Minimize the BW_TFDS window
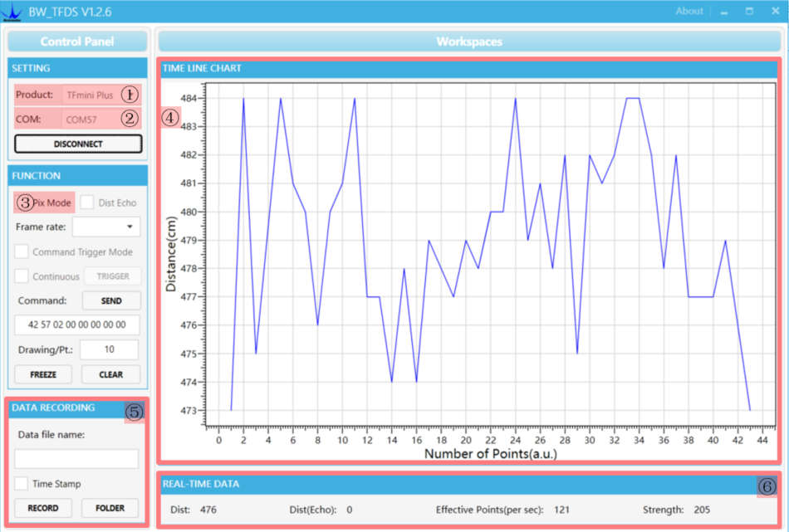This screenshot has height=532, width=789. point(724,12)
